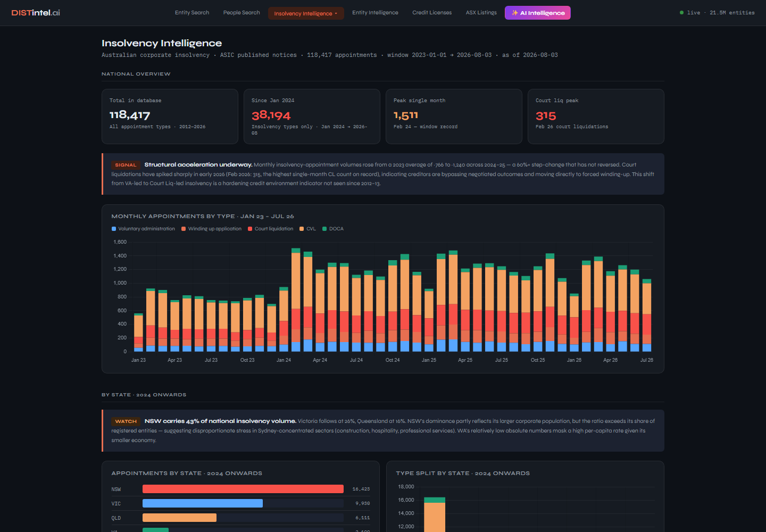Click the "Structural acceleration underway." headline

pyautogui.click(x=198, y=165)
